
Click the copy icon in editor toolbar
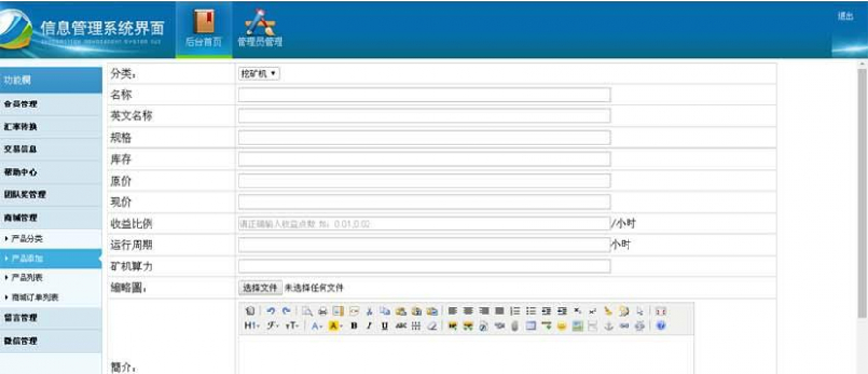[385, 312]
